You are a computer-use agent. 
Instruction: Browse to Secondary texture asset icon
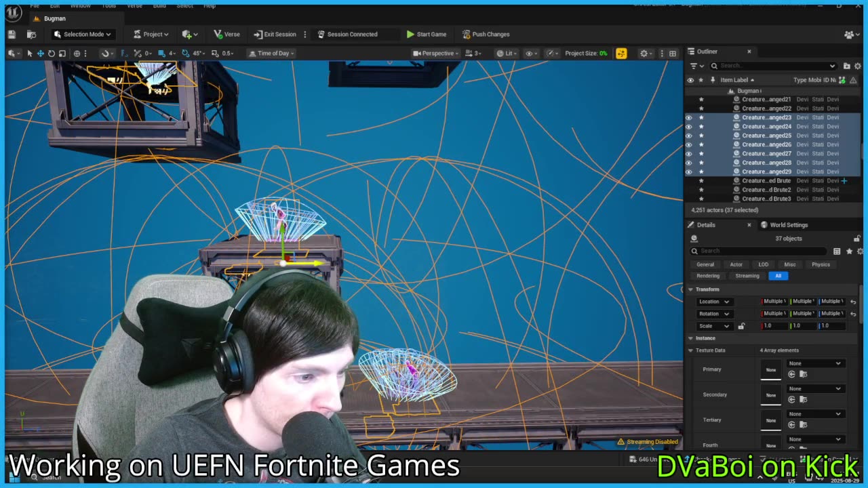click(803, 399)
